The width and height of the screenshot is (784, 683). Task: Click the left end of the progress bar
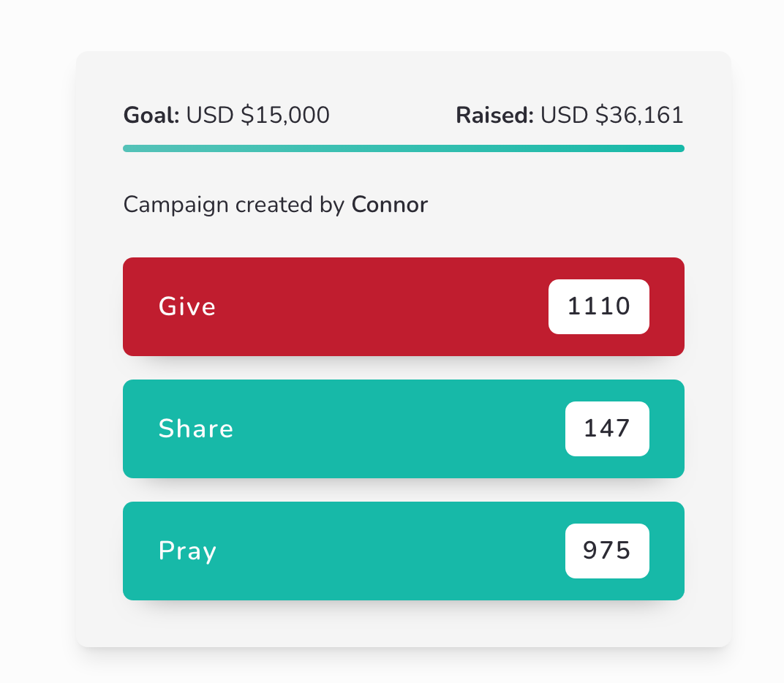[x=129, y=148]
